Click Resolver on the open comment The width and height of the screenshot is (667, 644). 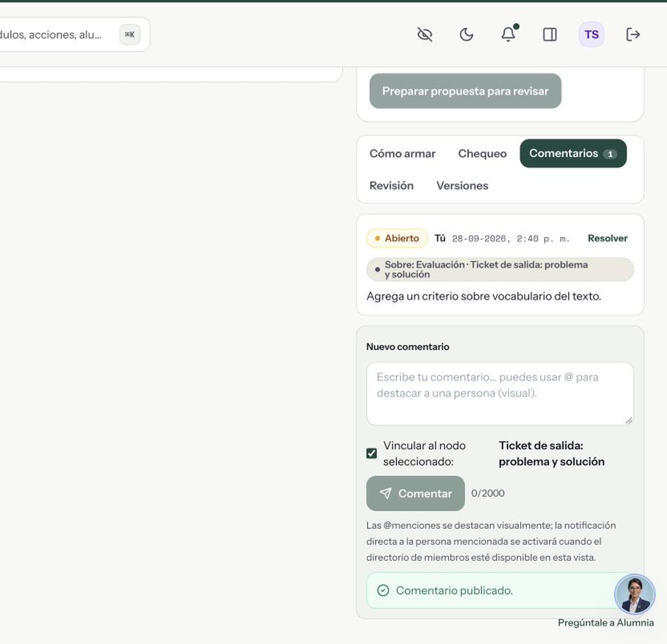607,238
